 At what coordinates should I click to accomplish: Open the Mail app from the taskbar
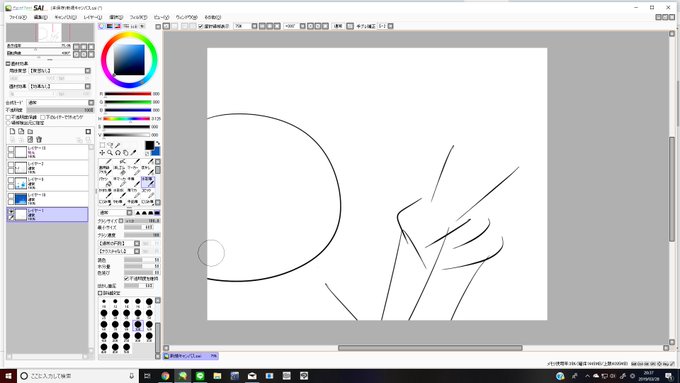click(x=252, y=376)
